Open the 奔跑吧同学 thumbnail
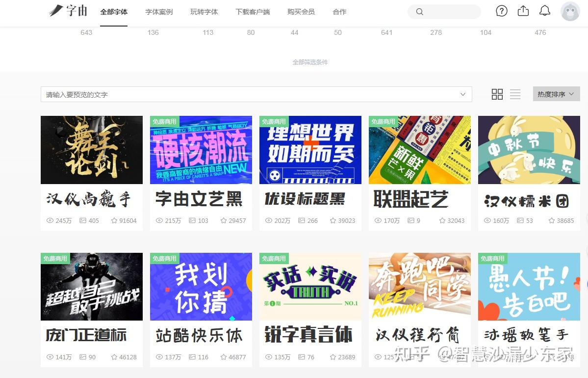Screen dimensions: 588x378 (x=420, y=287)
